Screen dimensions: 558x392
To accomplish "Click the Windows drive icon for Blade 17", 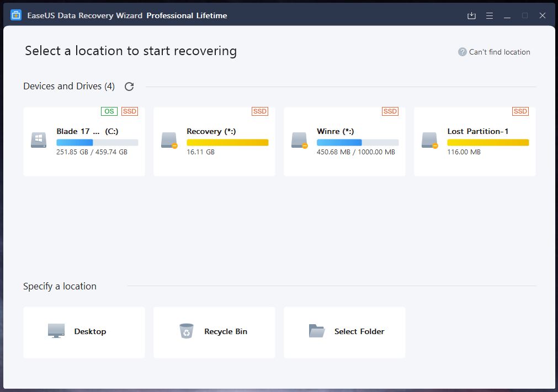I will click(x=39, y=140).
